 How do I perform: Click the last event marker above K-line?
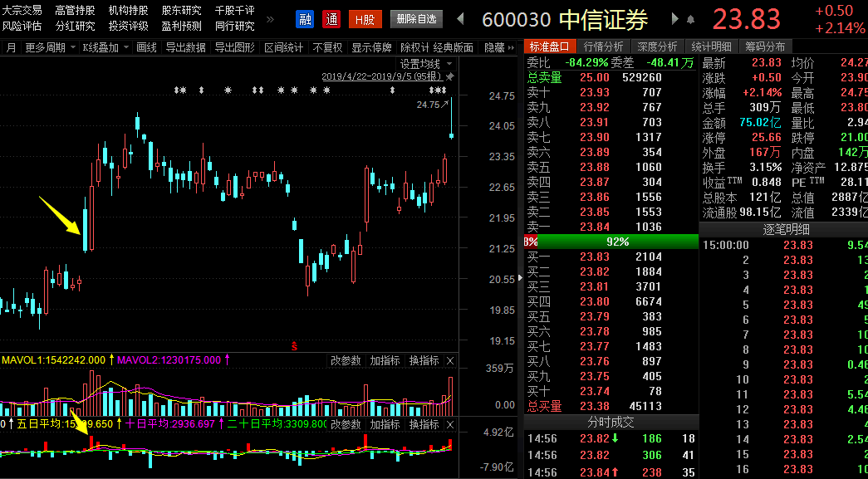[x=443, y=90]
